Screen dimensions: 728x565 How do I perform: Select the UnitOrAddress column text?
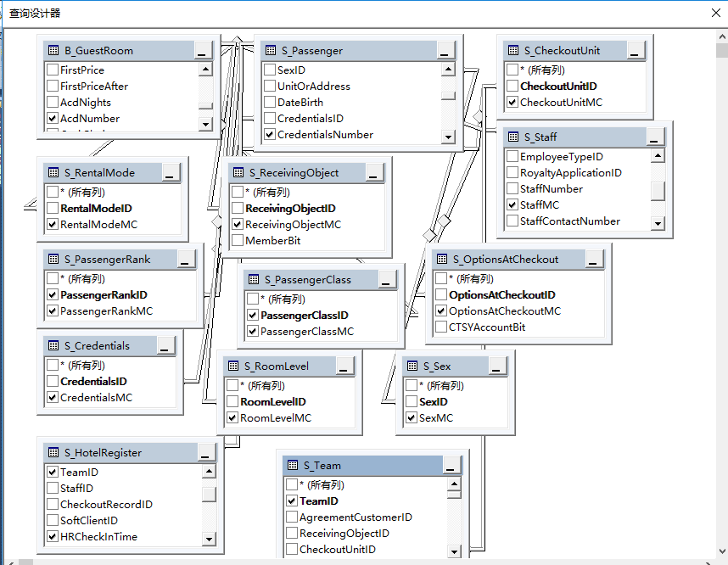pyautogui.click(x=314, y=86)
